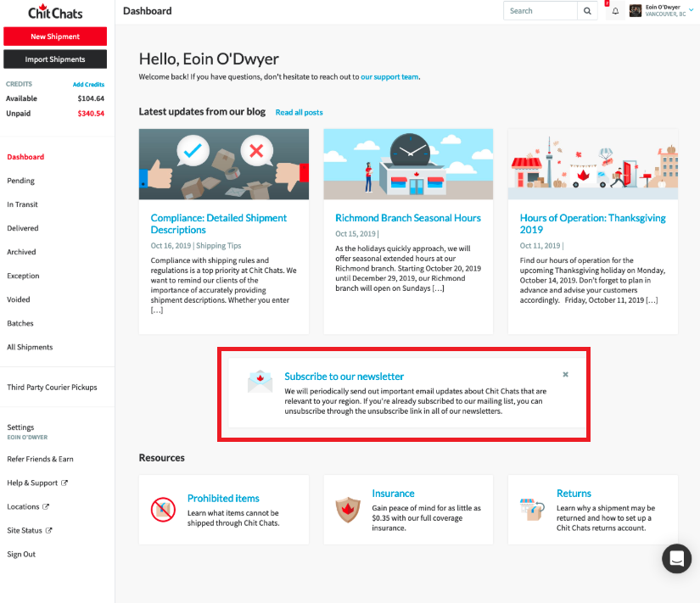Open Site Status link
This screenshot has height=603, width=700.
tap(25, 530)
